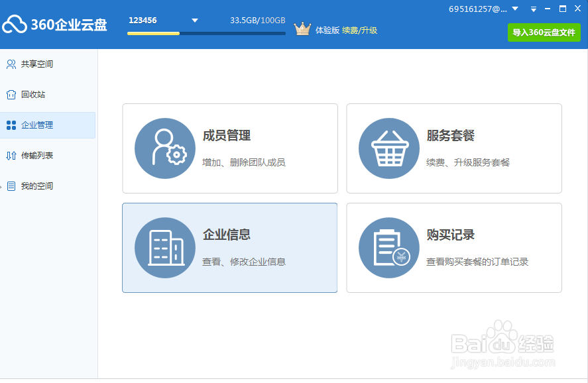The height and width of the screenshot is (383, 588).
Task: Expand the 我的空间 tree arrow
Action: coord(1,186)
